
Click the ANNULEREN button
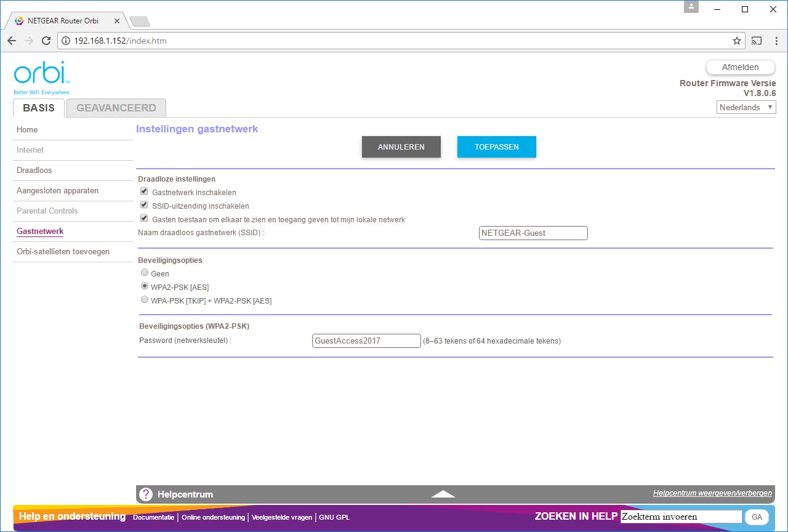[x=401, y=147]
